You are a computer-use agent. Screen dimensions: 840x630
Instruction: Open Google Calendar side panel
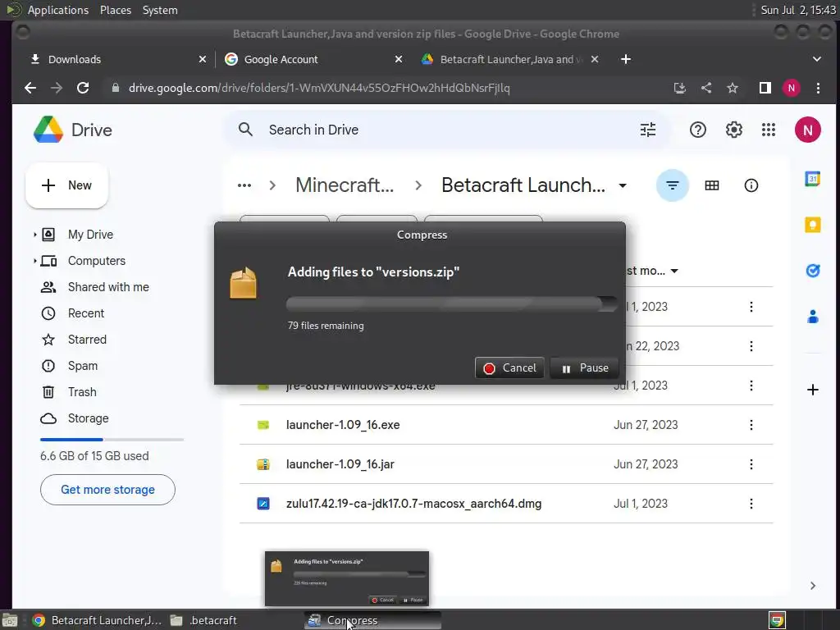pyautogui.click(x=812, y=179)
